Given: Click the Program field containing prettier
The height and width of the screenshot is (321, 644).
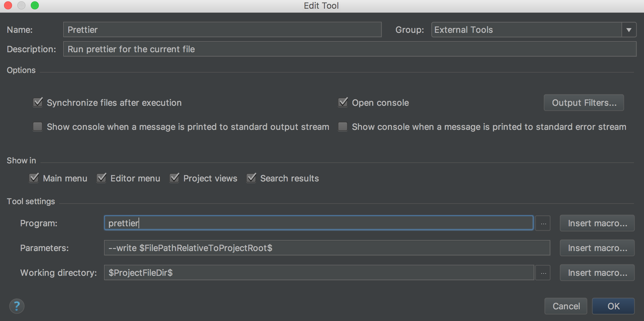Looking at the screenshot, I should point(319,223).
